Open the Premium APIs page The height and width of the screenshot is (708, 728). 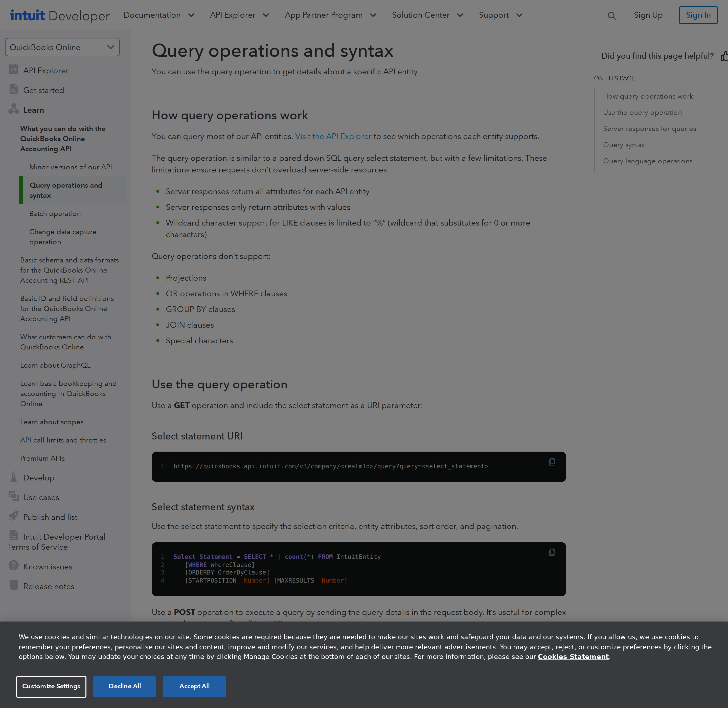pyautogui.click(x=42, y=458)
